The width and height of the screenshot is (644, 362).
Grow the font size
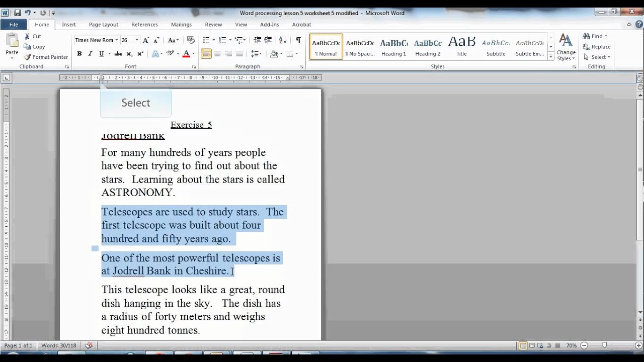(145, 40)
